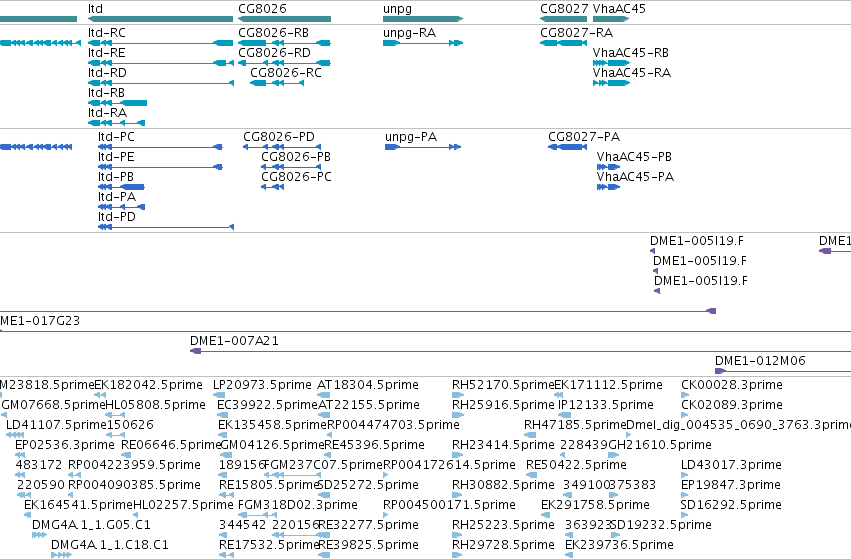Click EST CK02089.3prime
The width and height of the screenshot is (851, 560).
click(732, 405)
